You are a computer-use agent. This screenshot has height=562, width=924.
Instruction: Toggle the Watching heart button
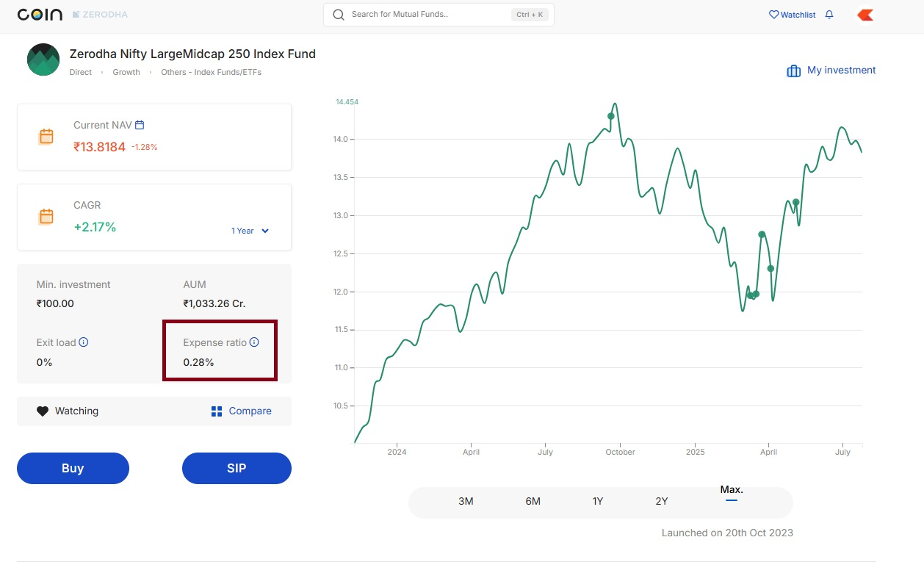click(x=43, y=411)
